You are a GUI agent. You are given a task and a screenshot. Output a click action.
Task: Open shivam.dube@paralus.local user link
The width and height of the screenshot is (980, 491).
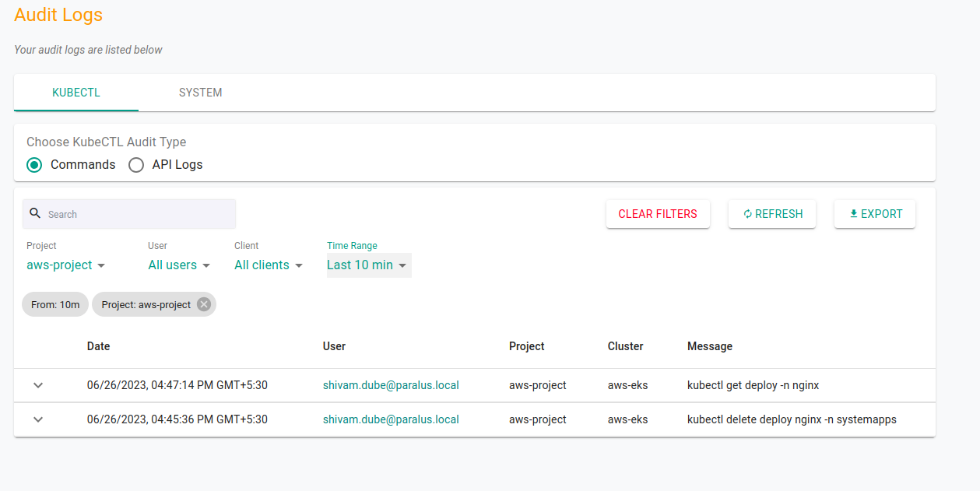(x=391, y=385)
